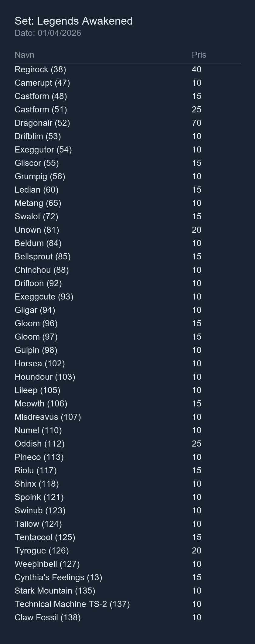Click the Pris column header
The height and width of the screenshot is (644, 255).
(199, 55)
